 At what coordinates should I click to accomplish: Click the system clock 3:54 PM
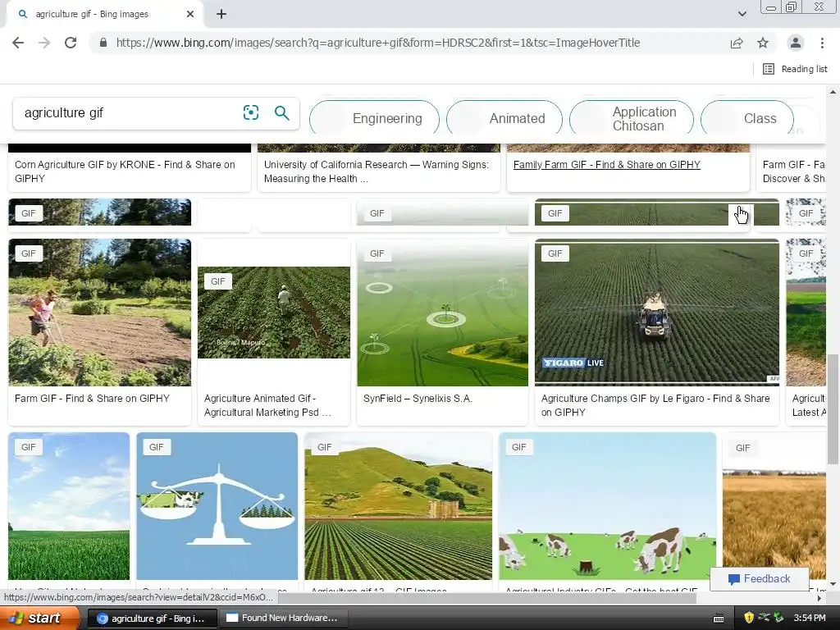pos(810,618)
